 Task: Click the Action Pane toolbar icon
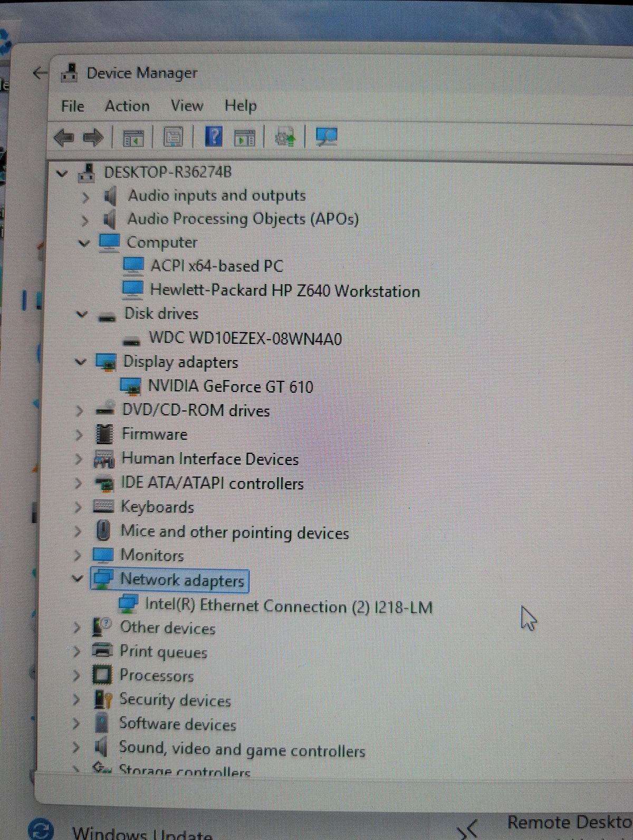click(244, 138)
